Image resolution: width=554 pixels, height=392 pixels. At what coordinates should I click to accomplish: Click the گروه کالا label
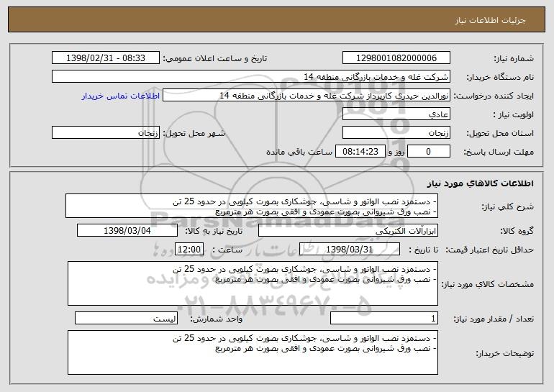tap(517, 231)
